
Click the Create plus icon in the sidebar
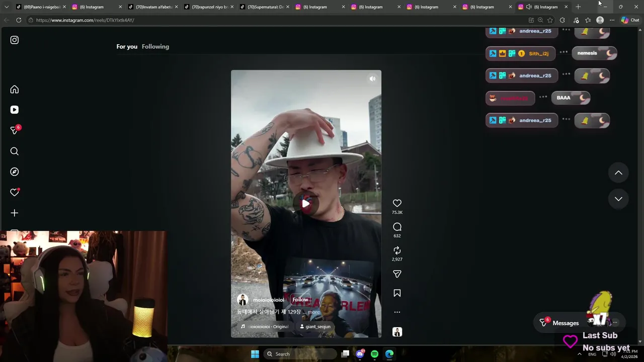pos(15,213)
